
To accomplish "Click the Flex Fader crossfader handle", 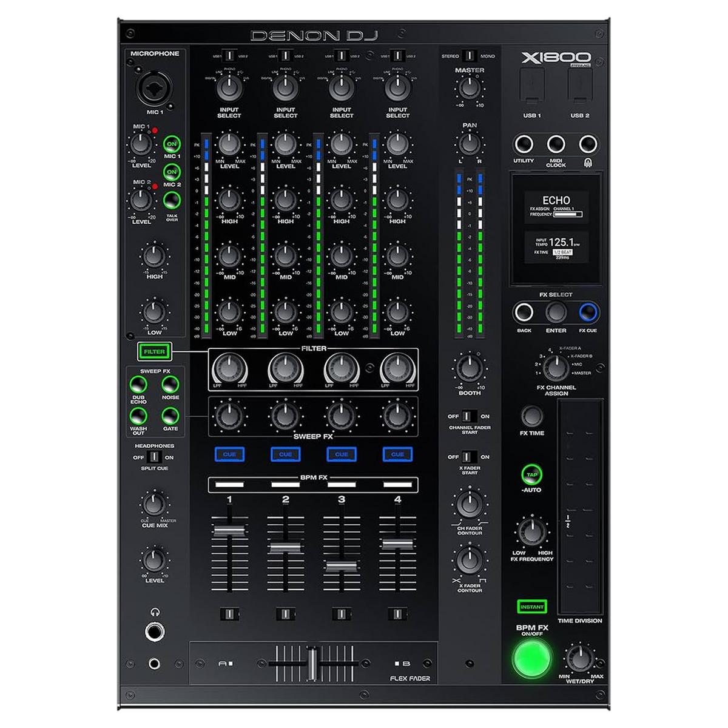I will [313, 664].
